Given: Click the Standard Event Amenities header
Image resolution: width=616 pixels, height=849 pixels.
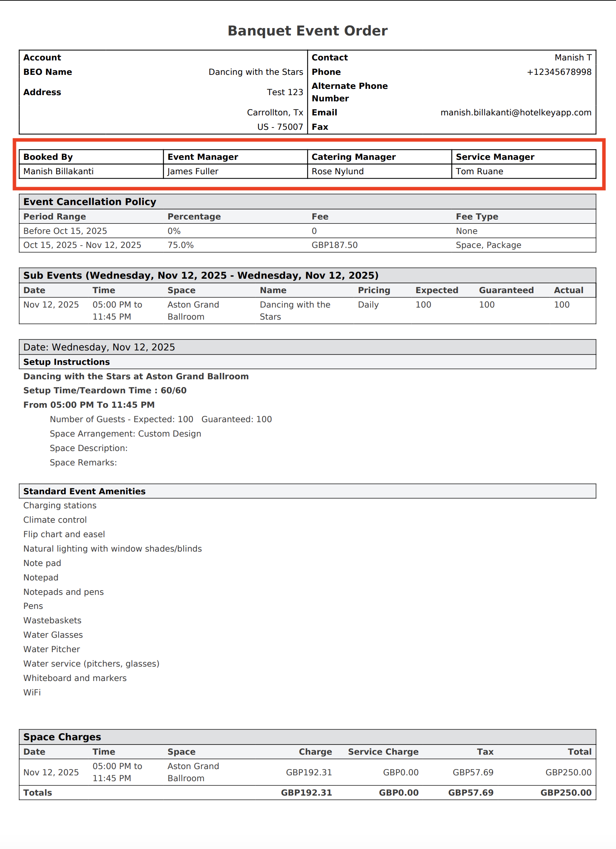Looking at the screenshot, I should coord(84,492).
